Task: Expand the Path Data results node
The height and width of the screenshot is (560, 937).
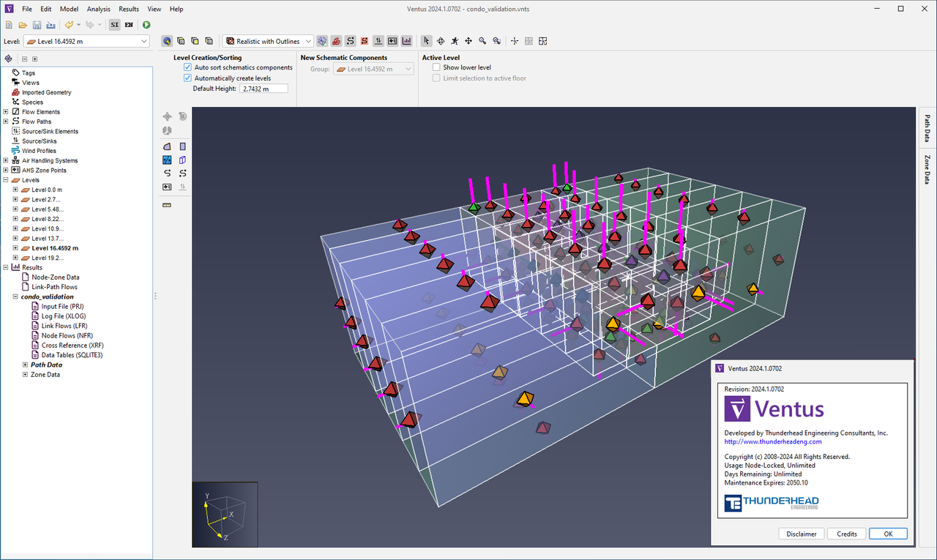Action: click(x=26, y=365)
